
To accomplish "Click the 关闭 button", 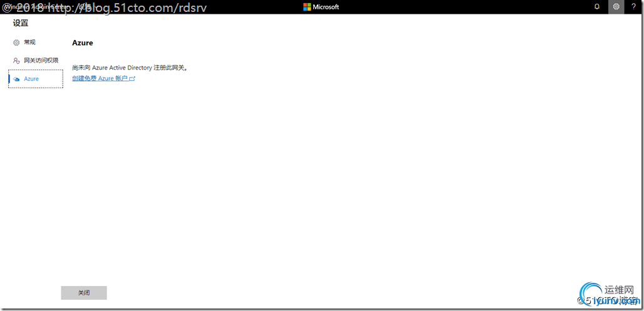I will [84, 293].
